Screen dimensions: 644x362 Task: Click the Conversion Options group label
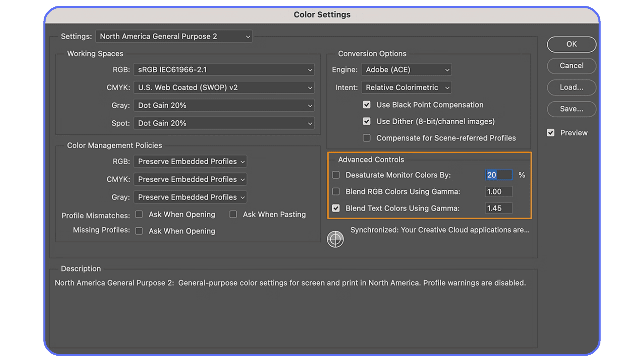point(372,54)
